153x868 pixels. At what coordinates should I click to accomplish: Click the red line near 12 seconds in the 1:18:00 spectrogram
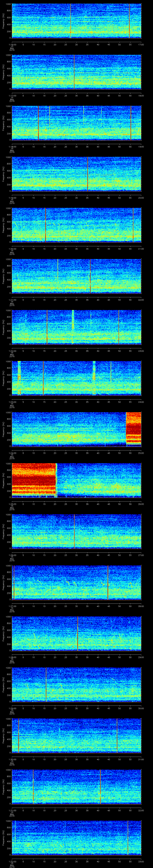pyautogui.click(x=38, y=123)
